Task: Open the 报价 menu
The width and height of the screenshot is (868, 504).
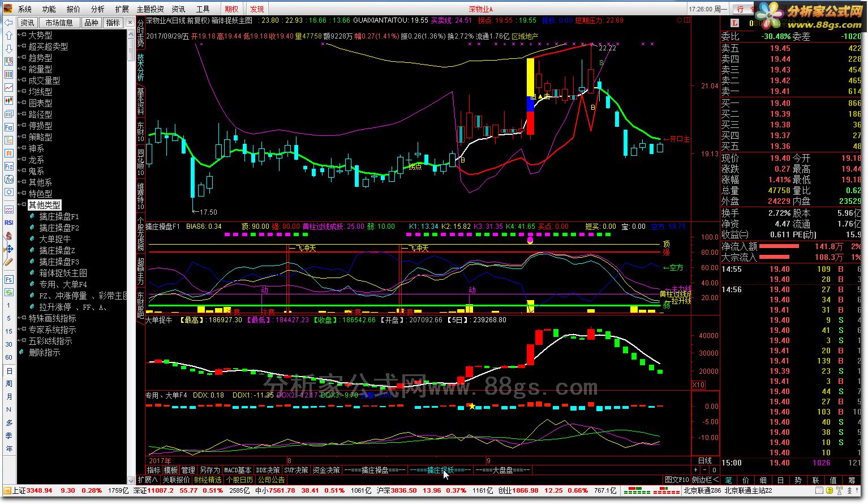Action: pyautogui.click(x=73, y=9)
